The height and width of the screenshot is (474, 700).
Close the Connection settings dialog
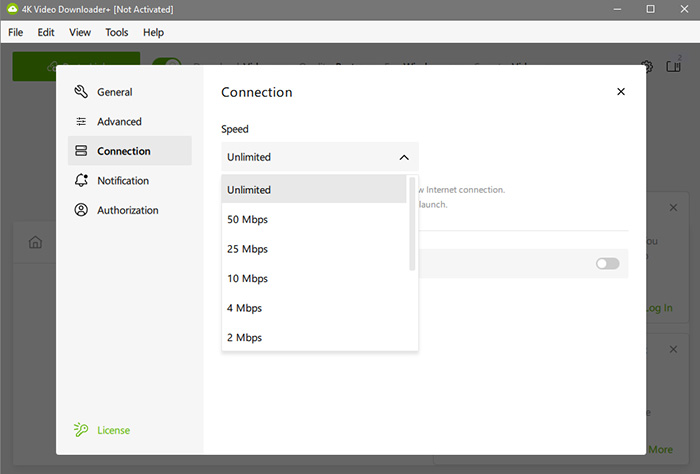[x=621, y=91]
